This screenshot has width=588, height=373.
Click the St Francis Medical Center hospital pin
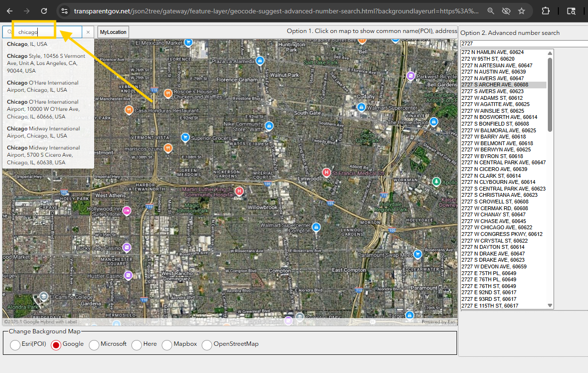(327, 172)
